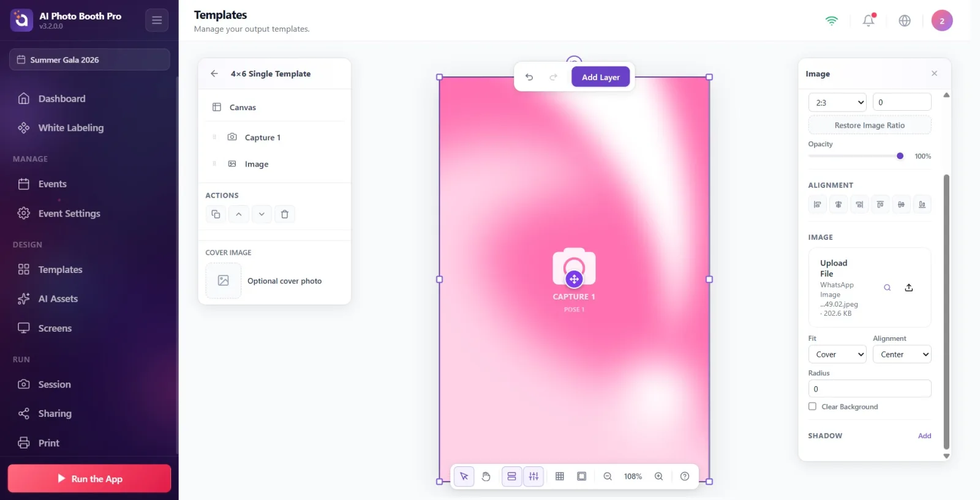The width and height of the screenshot is (980, 500).
Task: Expand the Center alignment dropdown
Action: [902, 354]
